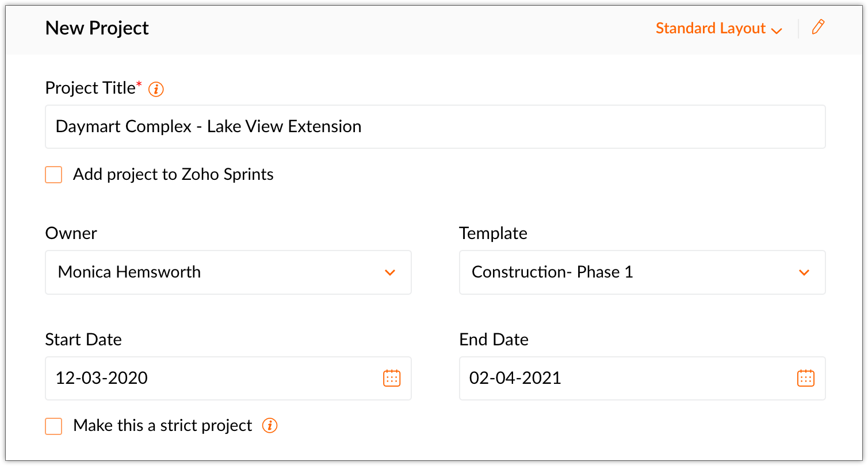Focus the Project Title text field

pos(435,126)
